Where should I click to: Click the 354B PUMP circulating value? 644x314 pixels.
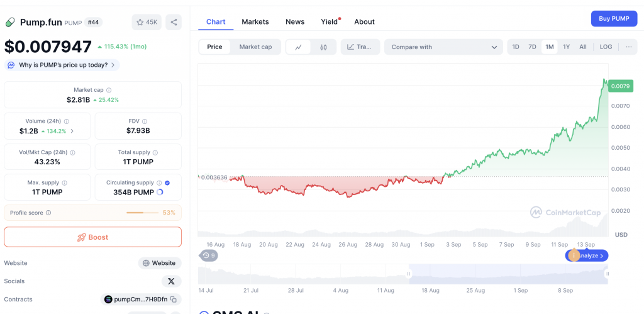(133, 192)
